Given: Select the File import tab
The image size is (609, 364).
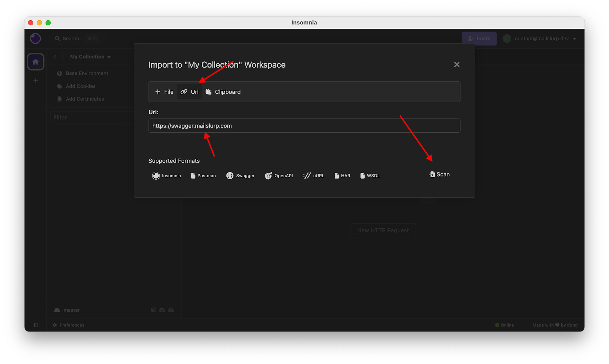Looking at the screenshot, I should click(164, 92).
